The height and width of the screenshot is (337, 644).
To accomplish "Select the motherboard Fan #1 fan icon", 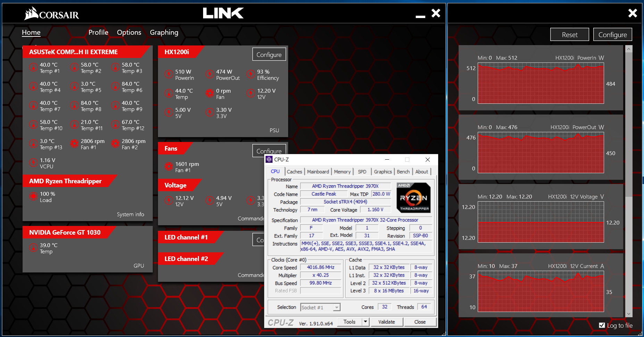I will coord(74,144).
